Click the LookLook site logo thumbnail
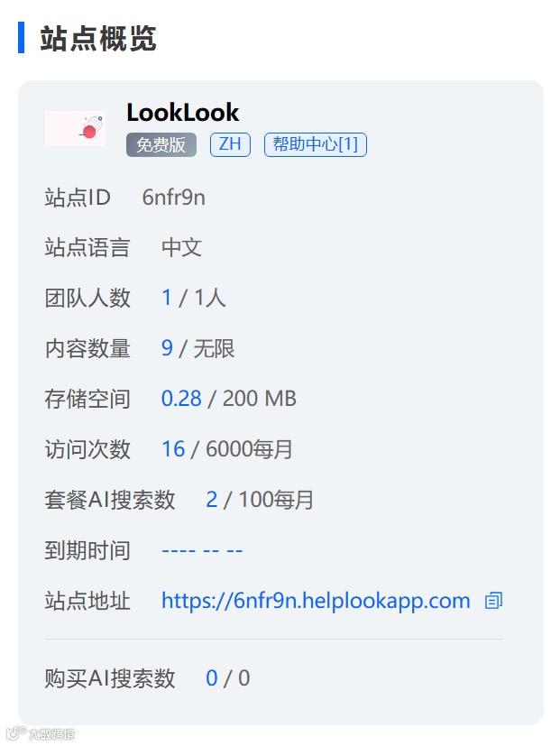Image resolution: width=560 pixels, height=746 pixels. [x=75, y=128]
